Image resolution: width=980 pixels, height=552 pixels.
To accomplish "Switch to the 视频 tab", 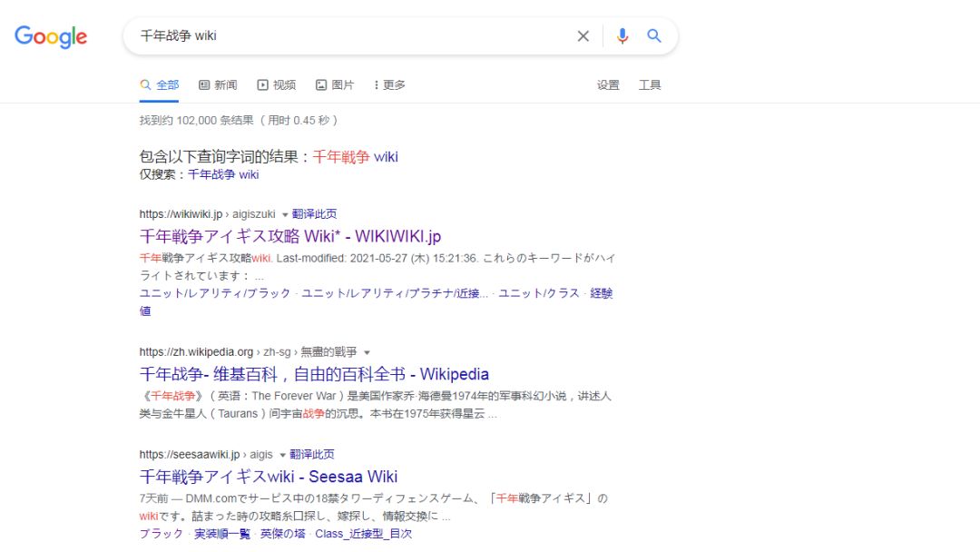I will tap(276, 85).
